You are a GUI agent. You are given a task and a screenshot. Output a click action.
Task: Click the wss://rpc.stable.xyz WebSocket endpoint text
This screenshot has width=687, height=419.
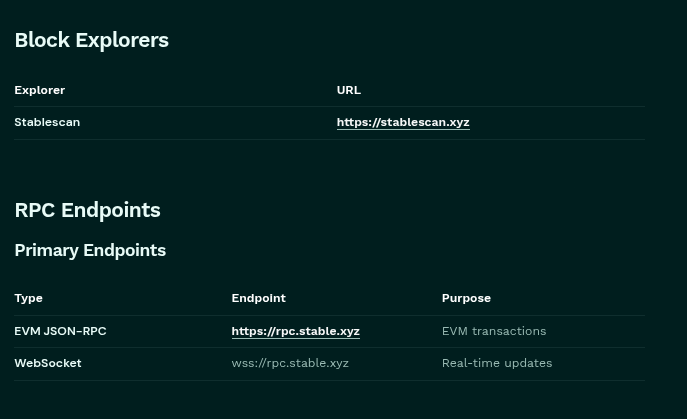point(290,363)
